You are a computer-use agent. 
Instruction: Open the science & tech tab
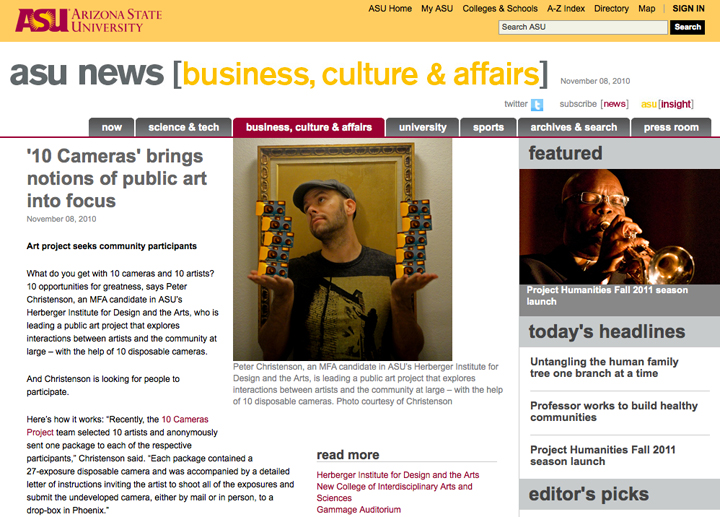click(184, 127)
